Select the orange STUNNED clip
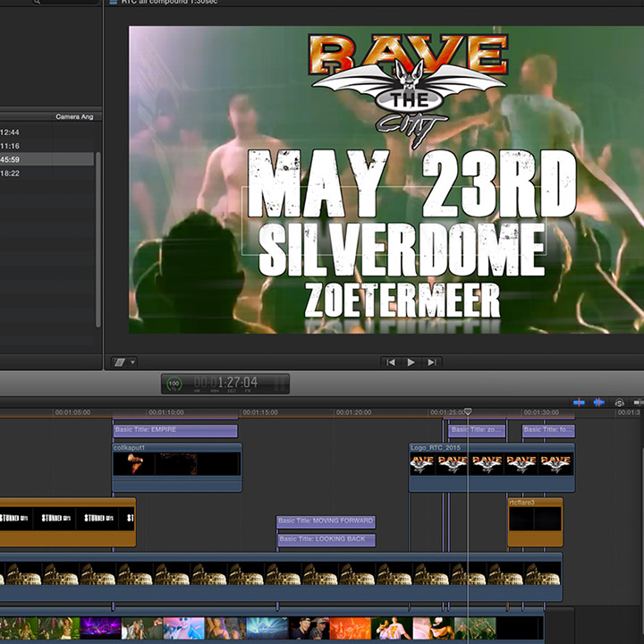The image size is (644, 644). tap(68, 522)
